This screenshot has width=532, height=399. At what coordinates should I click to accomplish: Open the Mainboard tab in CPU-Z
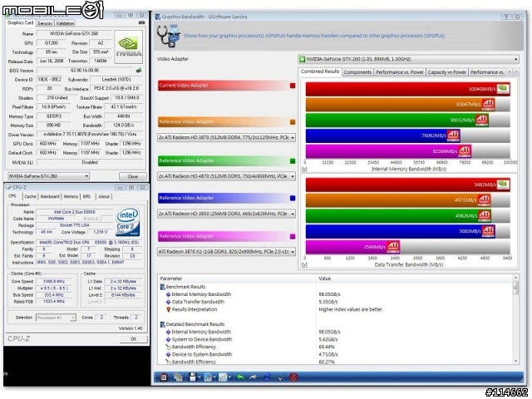[50, 196]
